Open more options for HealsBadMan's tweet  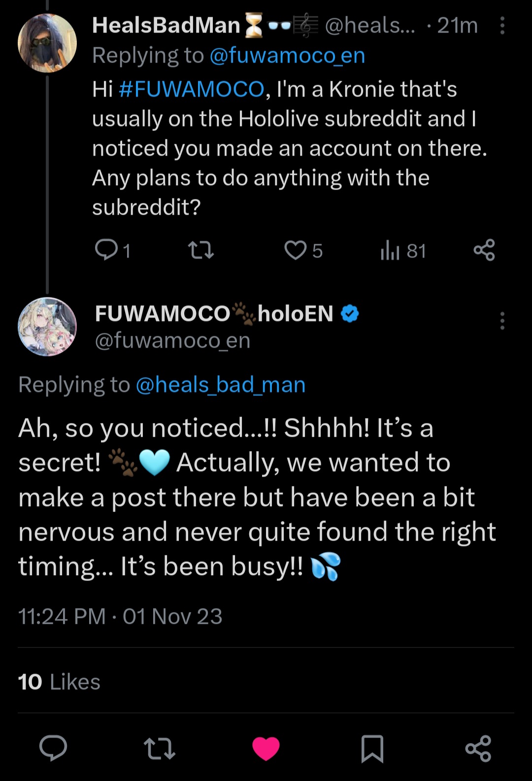point(502,26)
